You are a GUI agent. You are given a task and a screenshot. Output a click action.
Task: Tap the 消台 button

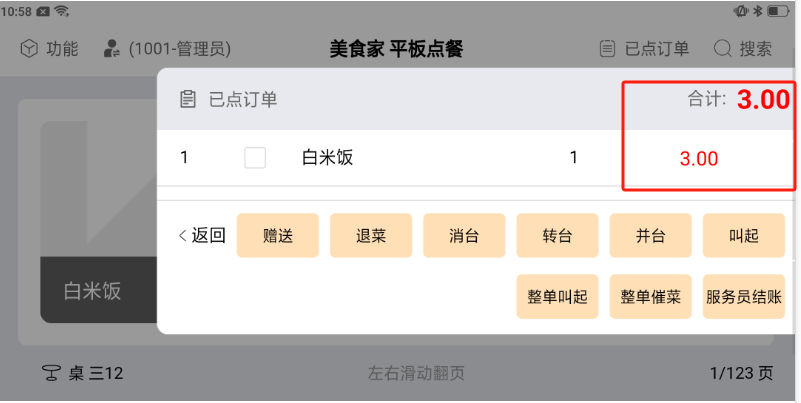coord(464,236)
